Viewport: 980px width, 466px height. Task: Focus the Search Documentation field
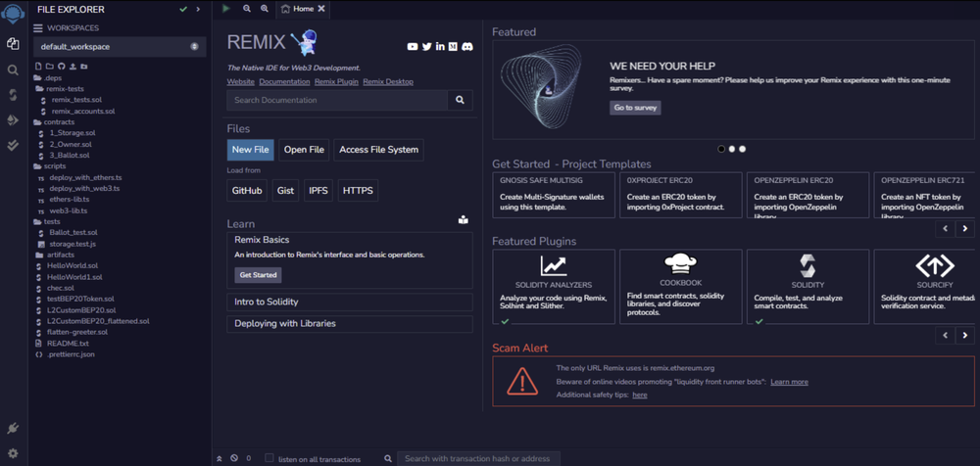[337, 100]
